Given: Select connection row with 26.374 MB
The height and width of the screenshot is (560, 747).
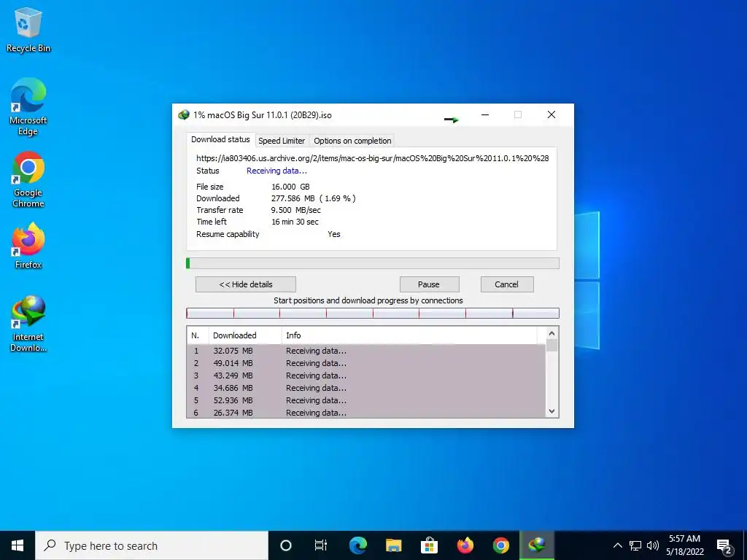Looking at the screenshot, I should coord(366,413).
